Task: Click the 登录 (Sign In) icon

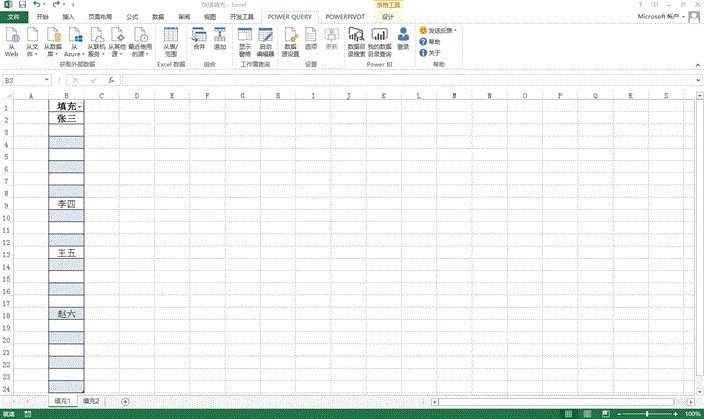Action: (x=403, y=40)
